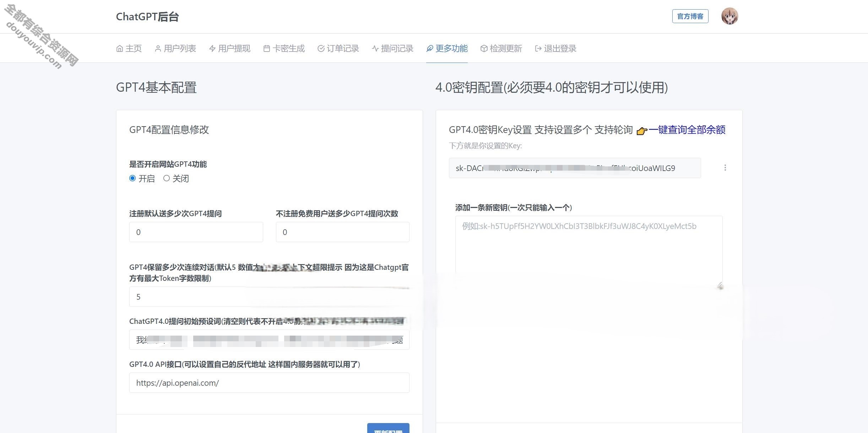Image resolution: width=868 pixels, height=433 pixels.
Task: Click the blue update config button
Action: click(x=388, y=428)
